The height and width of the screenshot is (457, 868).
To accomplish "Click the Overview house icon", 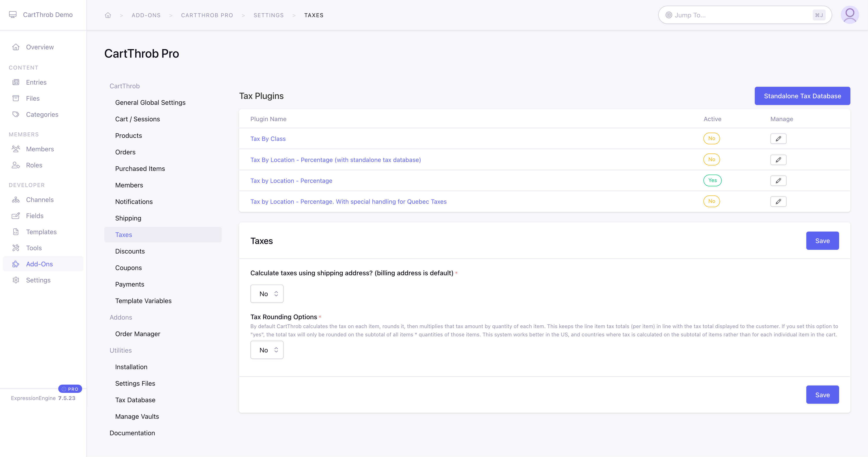I will pos(16,47).
